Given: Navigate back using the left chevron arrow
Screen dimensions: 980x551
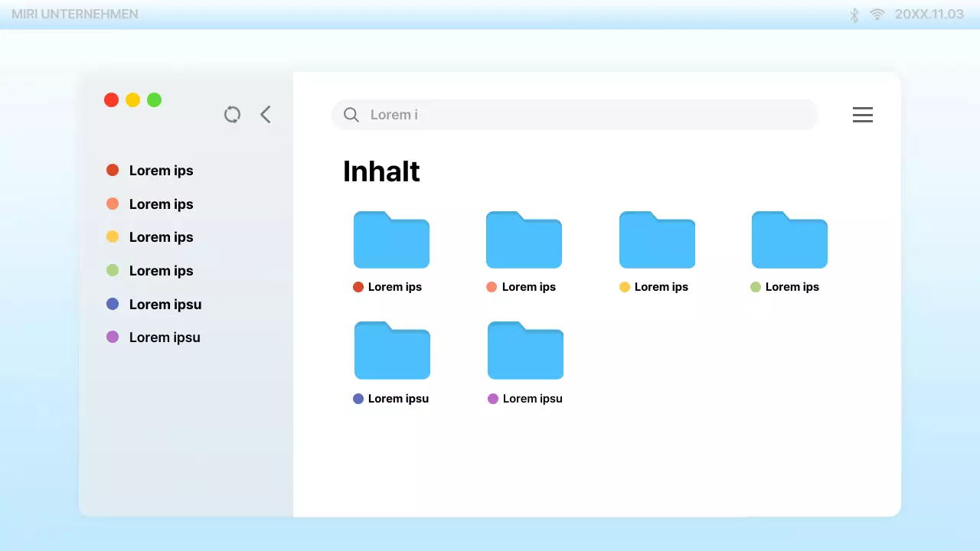Looking at the screenshot, I should pos(265,114).
